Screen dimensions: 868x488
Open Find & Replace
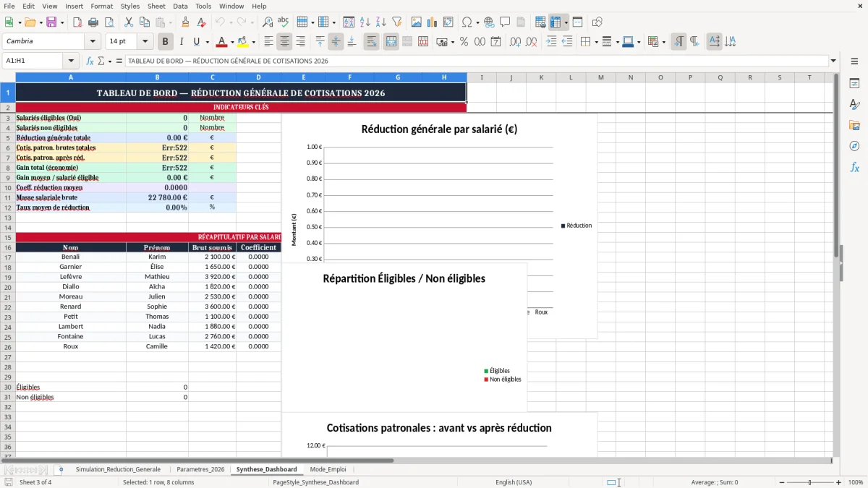pyautogui.click(x=268, y=22)
